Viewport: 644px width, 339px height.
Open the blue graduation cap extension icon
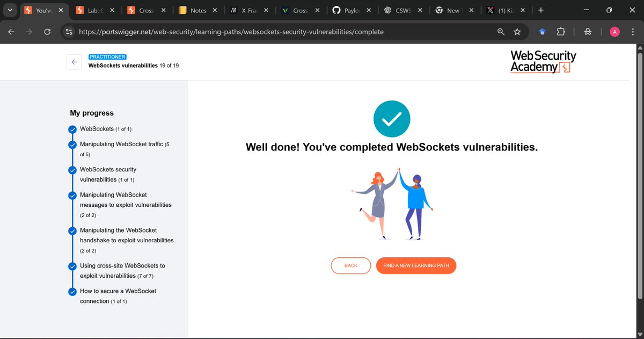pyautogui.click(x=542, y=32)
